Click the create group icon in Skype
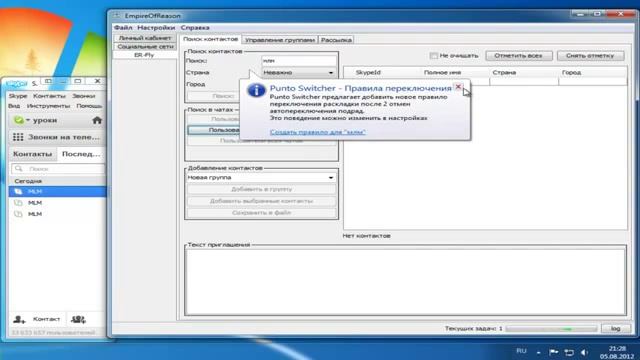 [x=78, y=319]
